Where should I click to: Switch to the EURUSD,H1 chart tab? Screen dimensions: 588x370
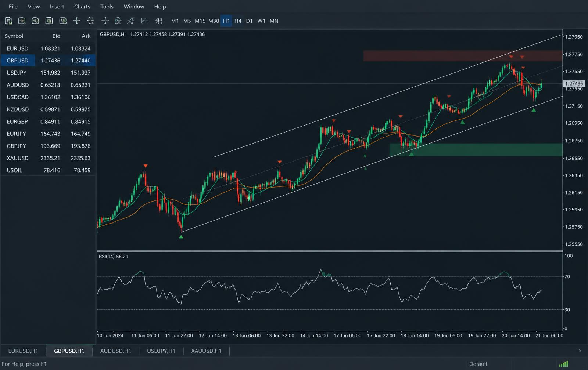pos(23,351)
